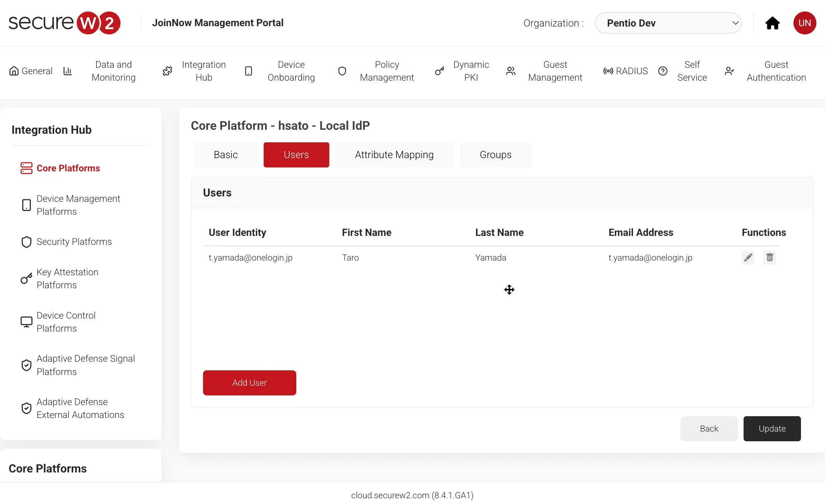Click the User Identity column header
825x504 pixels.
(237, 233)
